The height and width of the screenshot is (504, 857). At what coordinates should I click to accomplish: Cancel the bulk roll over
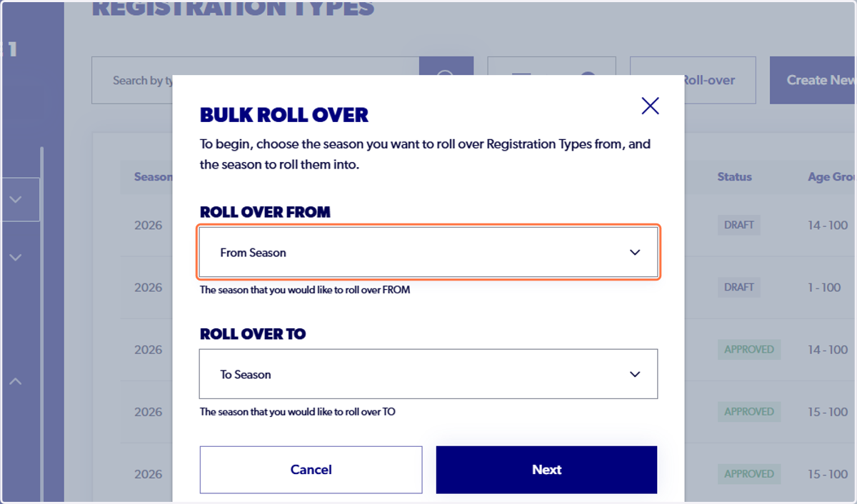tap(311, 470)
